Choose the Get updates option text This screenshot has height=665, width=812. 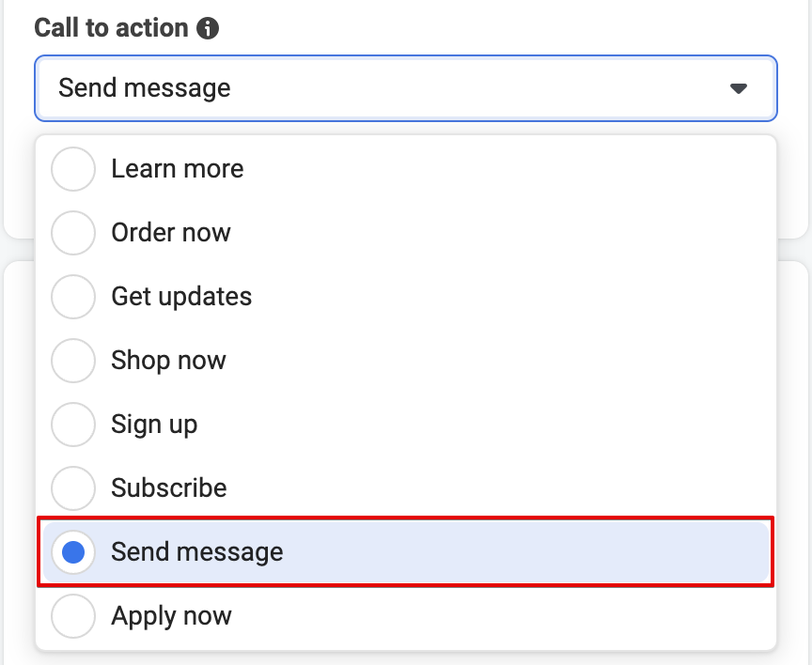[x=181, y=297]
